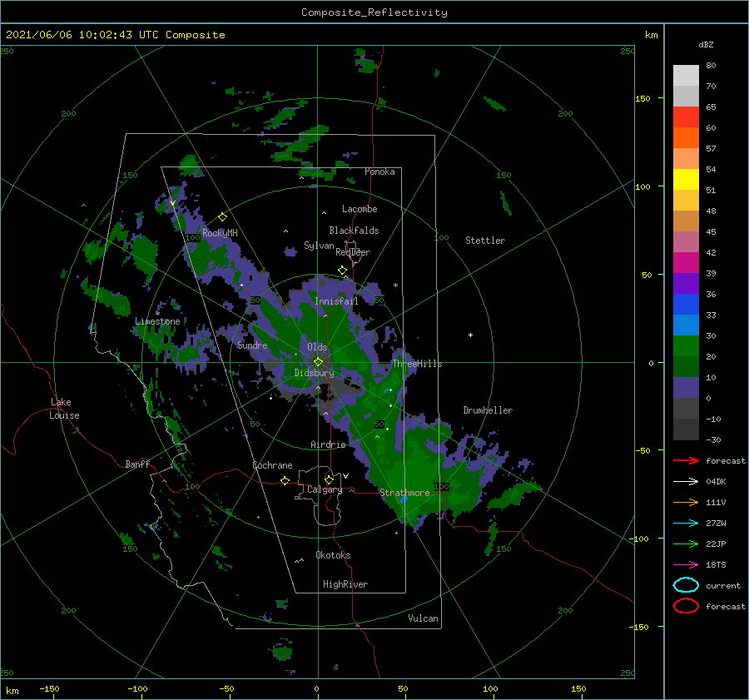Click the Limestone label
The width and height of the screenshot is (749, 700).
click(x=157, y=321)
